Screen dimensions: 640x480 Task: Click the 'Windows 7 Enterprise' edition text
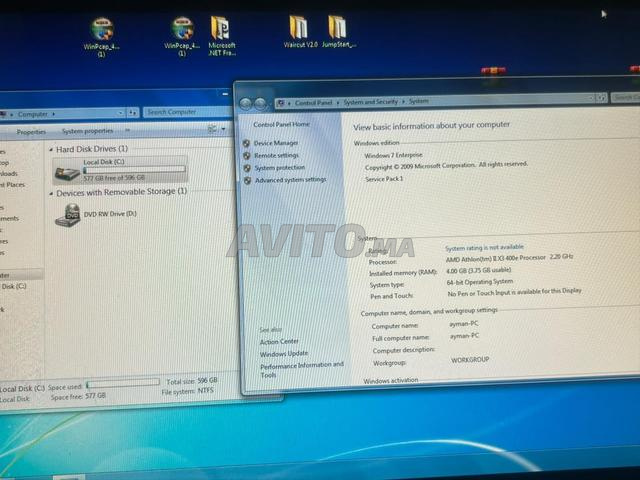click(393, 156)
